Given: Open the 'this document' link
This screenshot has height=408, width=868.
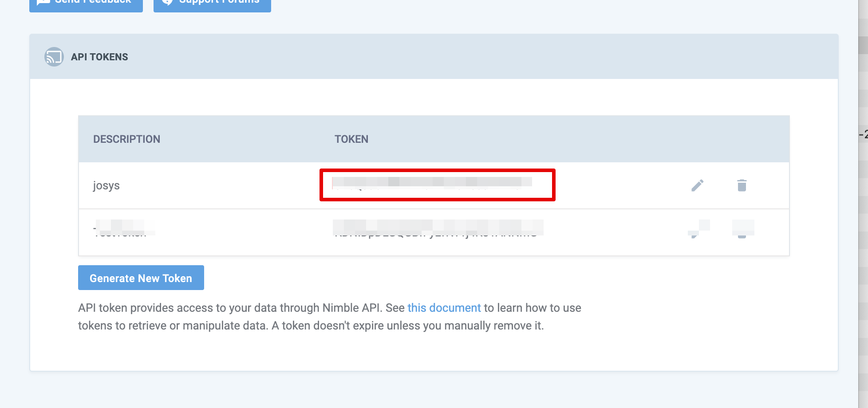Looking at the screenshot, I should click(x=444, y=308).
